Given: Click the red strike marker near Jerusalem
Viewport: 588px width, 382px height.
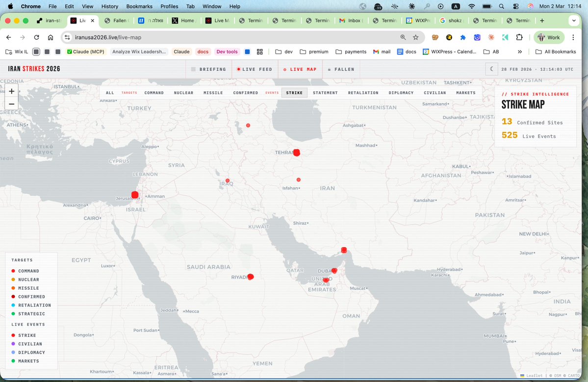Looking at the screenshot, I should 135,195.
